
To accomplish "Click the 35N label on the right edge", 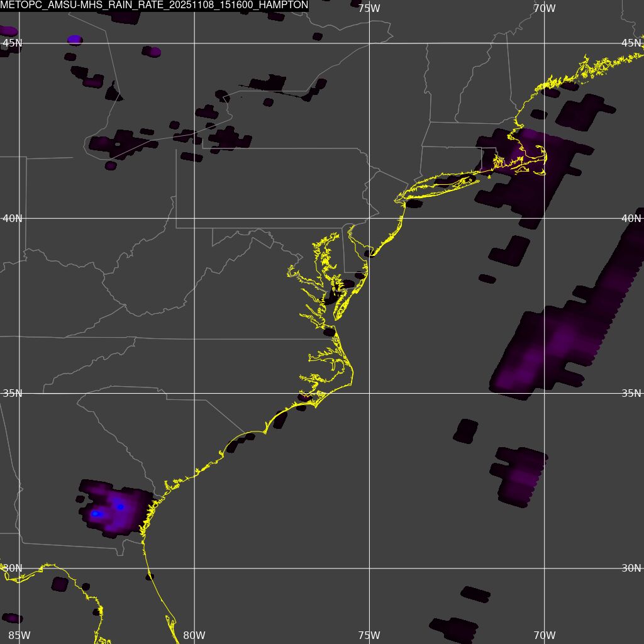I will pyautogui.click(x=631, y=393).
